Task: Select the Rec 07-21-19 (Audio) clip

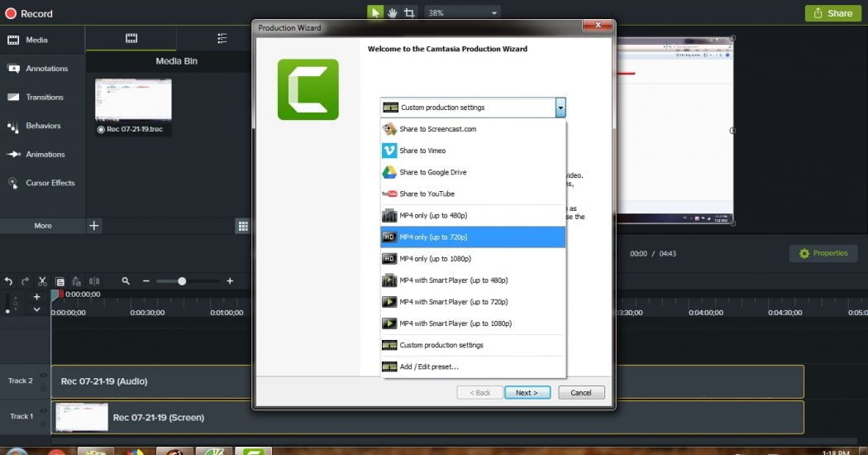Action: [x=427, y=381]
